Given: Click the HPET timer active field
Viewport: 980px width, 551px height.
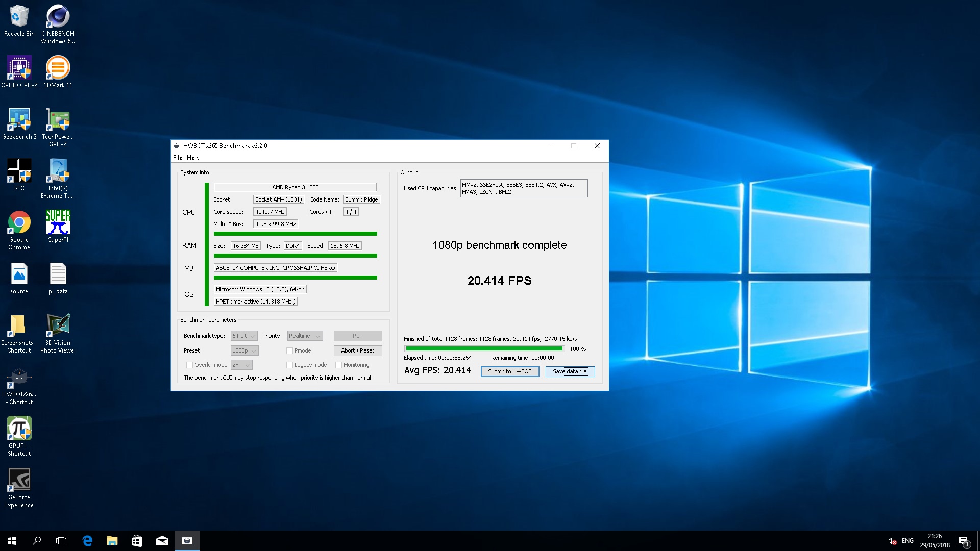Looking at the screenshot, I should (255, 302).
